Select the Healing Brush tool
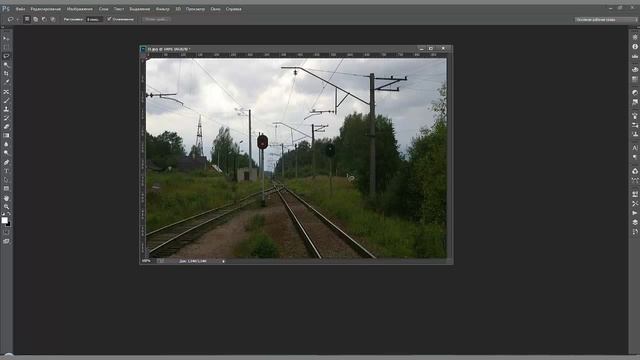This screenshot has width=640, height=360. 6,92
